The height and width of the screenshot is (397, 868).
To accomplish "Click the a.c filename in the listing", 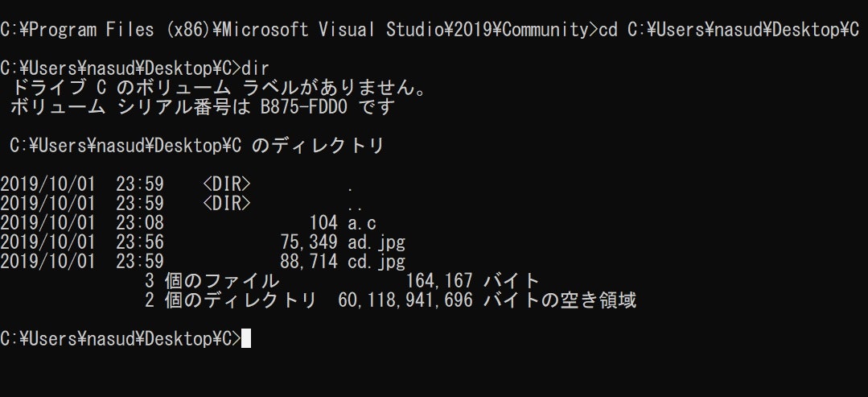I will [362, 223].
